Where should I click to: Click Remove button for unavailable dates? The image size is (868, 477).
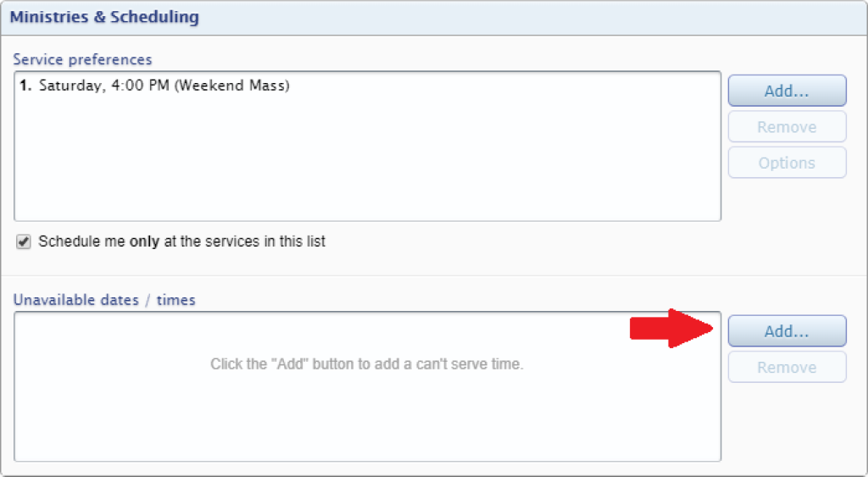pos(787,367)
